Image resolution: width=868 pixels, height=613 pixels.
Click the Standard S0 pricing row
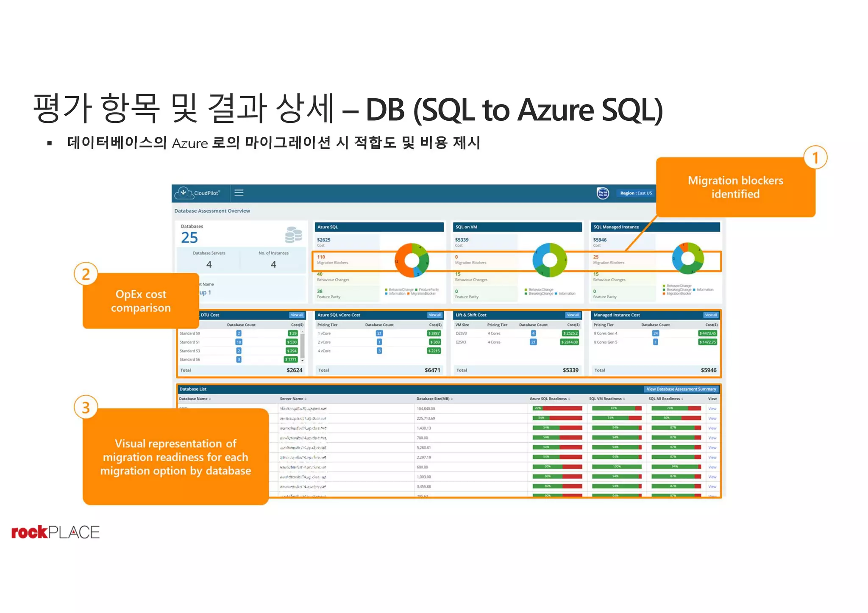[x=240, y=333]
